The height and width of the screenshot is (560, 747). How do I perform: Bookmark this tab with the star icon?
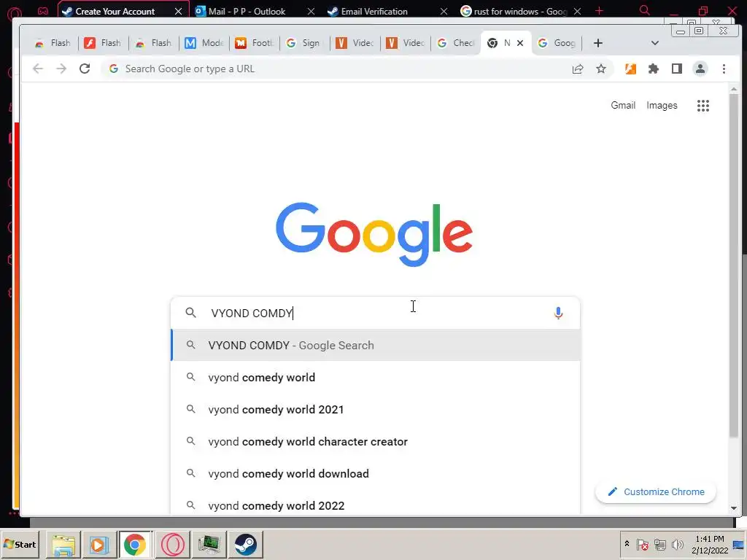point(601,69)
